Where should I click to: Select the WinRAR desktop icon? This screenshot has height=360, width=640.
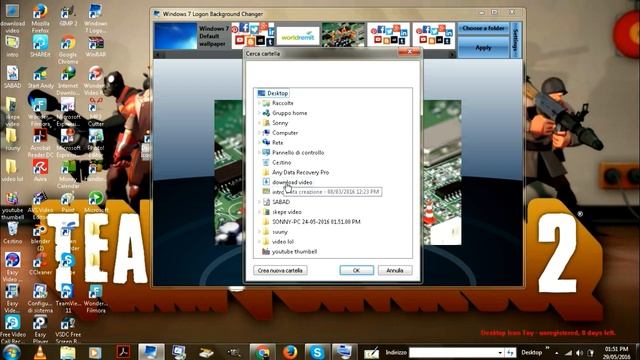pos(96,46)
